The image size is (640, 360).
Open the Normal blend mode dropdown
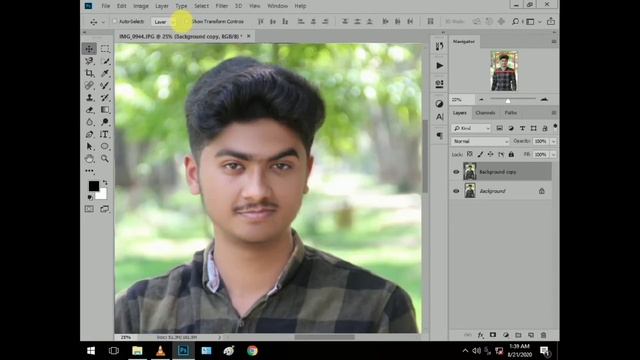point(480,141)
